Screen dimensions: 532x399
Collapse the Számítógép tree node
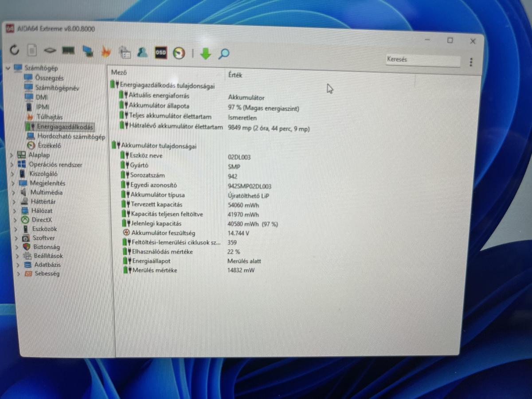[x=8, y=68]
